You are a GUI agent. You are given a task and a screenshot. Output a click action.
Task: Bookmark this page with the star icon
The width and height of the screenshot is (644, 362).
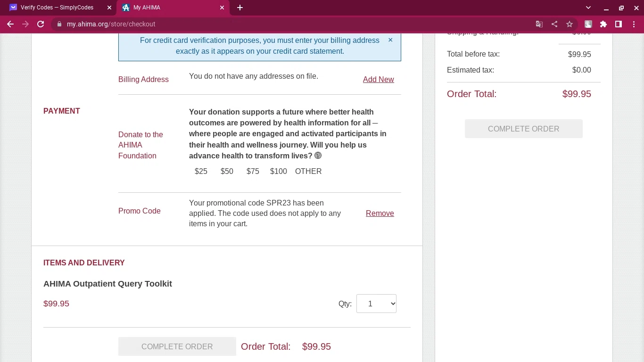(x=570, y=24)
